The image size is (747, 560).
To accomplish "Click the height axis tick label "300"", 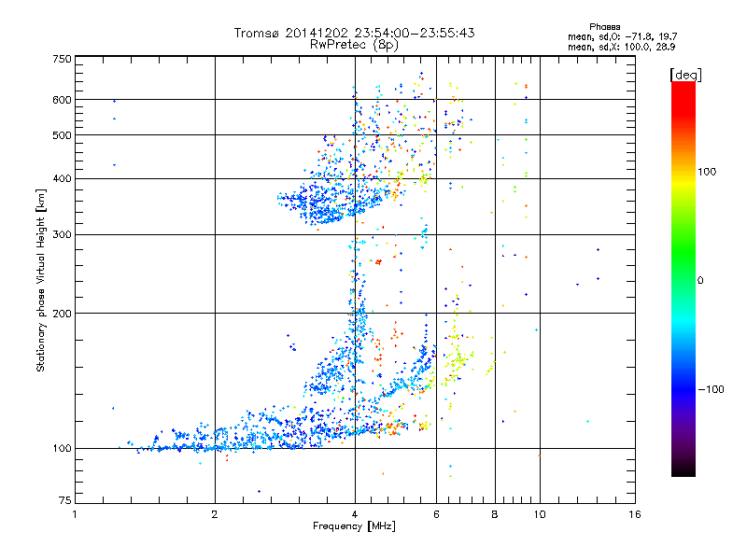I will [x=63, y=234].
